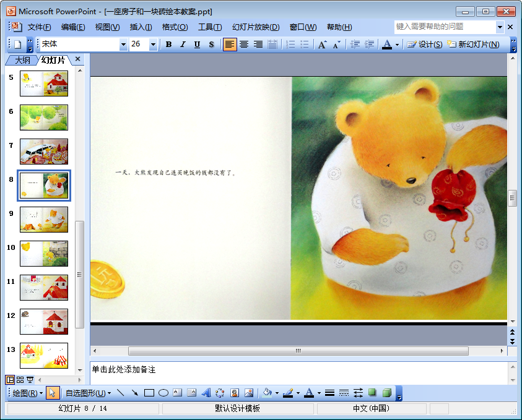Click the 设计(S) design button

(424, 45)
